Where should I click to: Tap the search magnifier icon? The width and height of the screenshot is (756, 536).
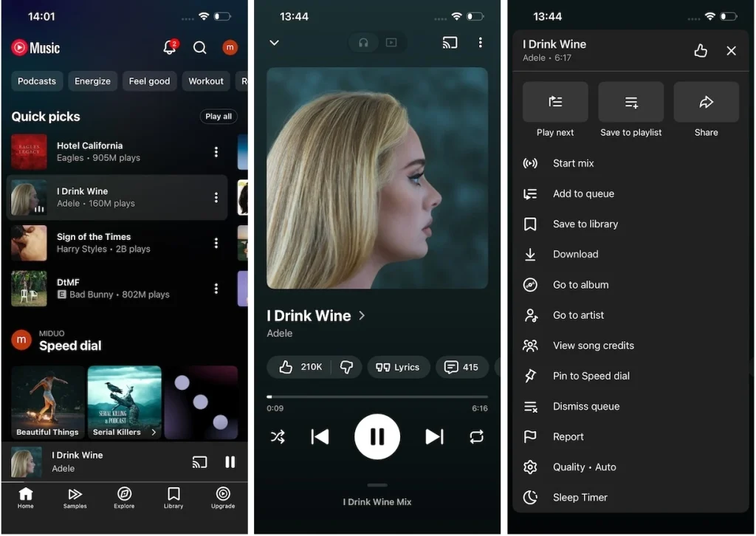199,48
